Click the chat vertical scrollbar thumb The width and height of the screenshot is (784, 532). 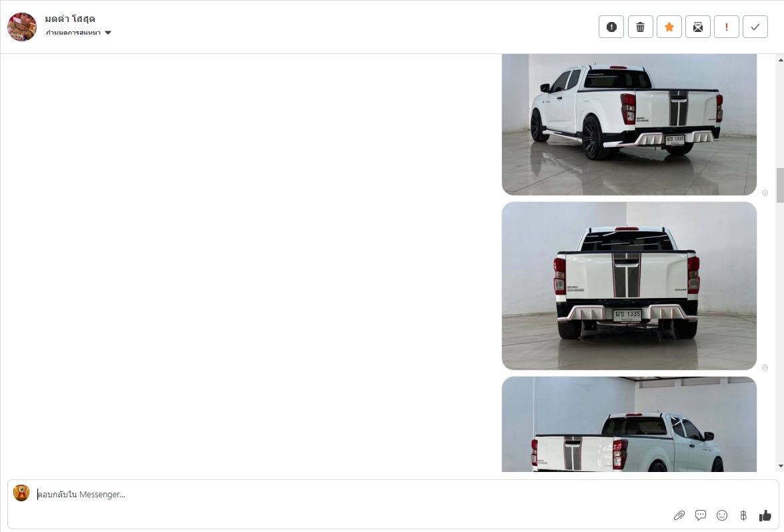point(780,185)
